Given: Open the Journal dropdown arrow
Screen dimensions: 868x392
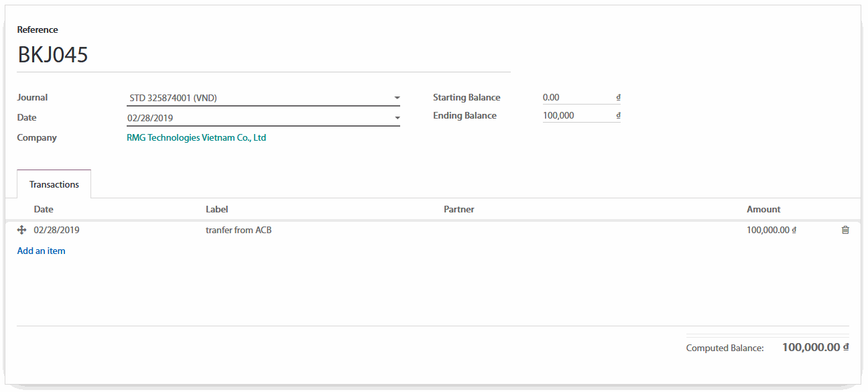Looking at the screenshot, I should (x=397, y=98).
